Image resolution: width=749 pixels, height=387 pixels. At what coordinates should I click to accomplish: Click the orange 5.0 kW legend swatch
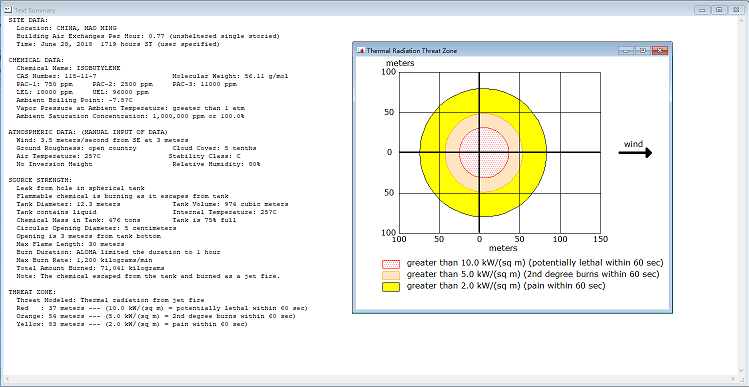(390, 275)
